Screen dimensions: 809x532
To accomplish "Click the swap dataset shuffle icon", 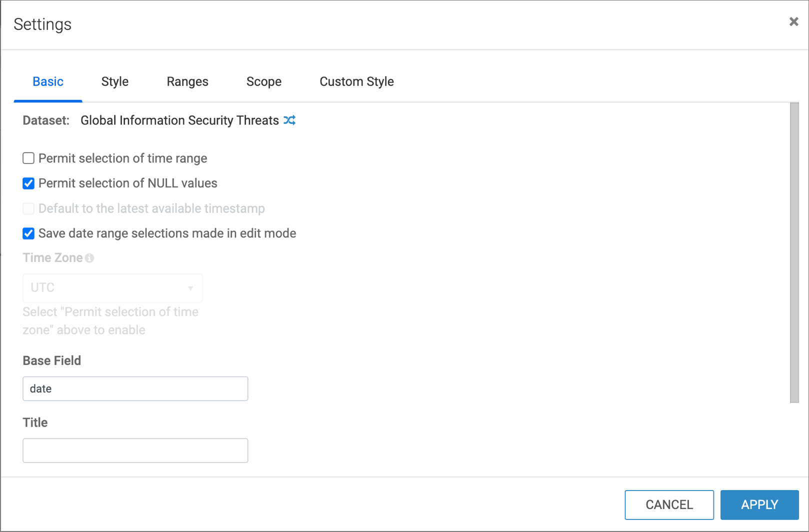I will [x=289, y=120].
